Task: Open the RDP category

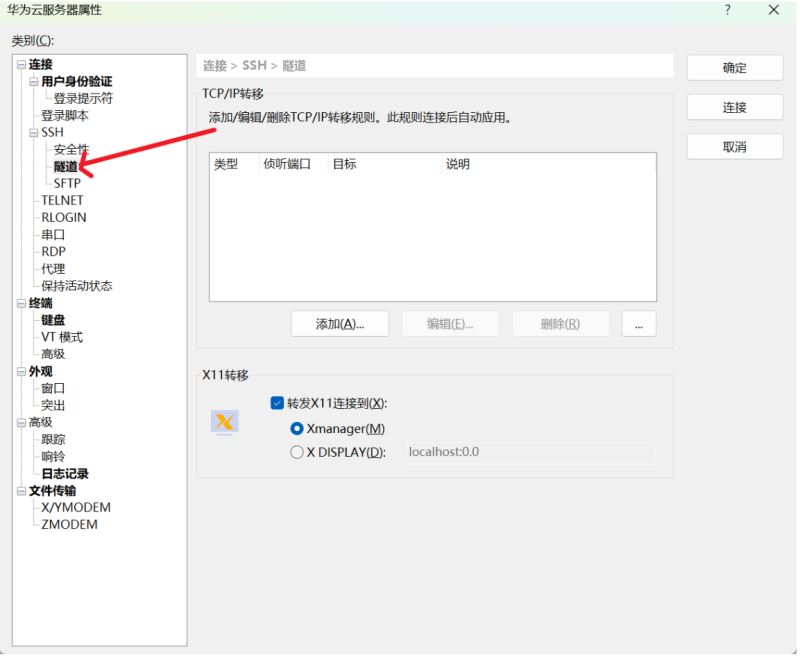Action: [x=54, y=251]
